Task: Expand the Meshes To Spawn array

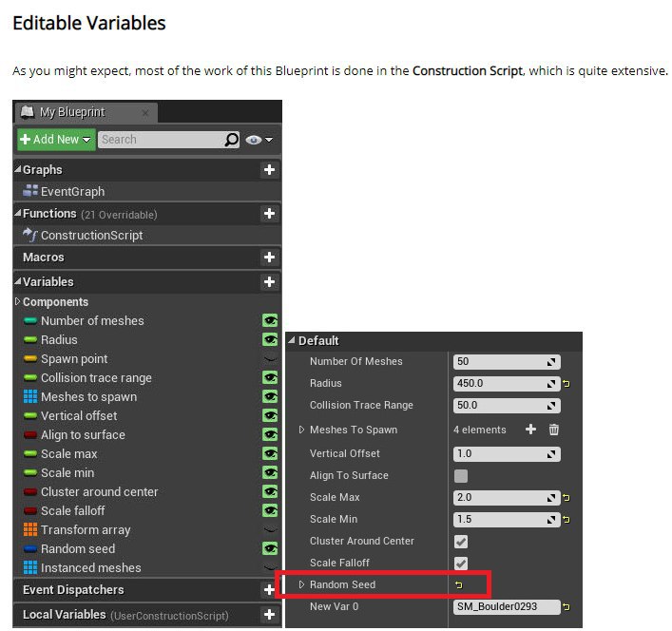Action: coord(302,430)
